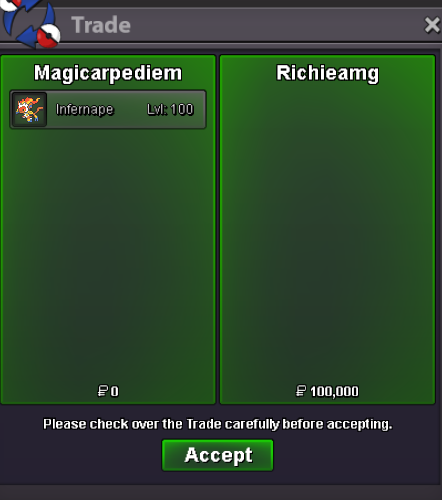442x500 pixels.
Task: Close the Trade window with the X
Action: tap(432, 25)
